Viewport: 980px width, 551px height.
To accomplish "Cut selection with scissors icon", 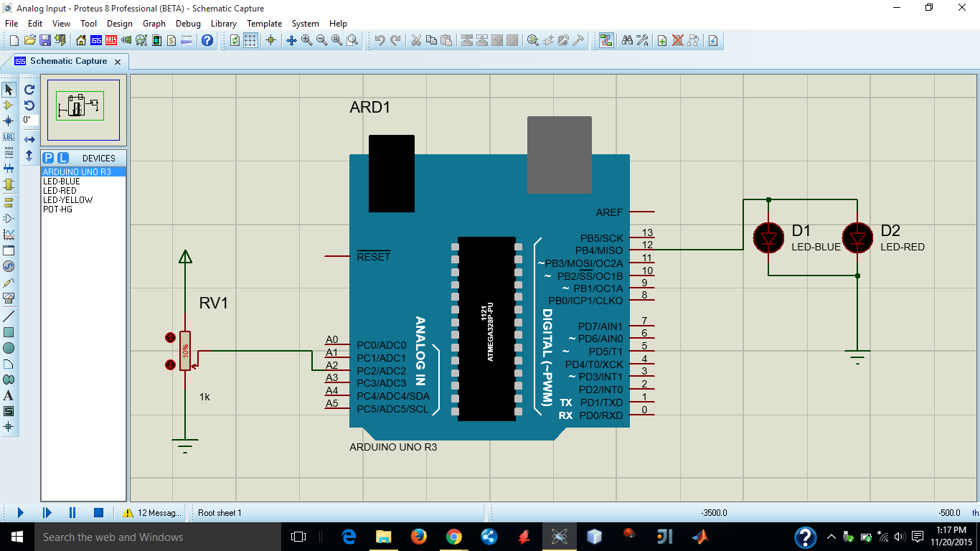I will 415,40.
